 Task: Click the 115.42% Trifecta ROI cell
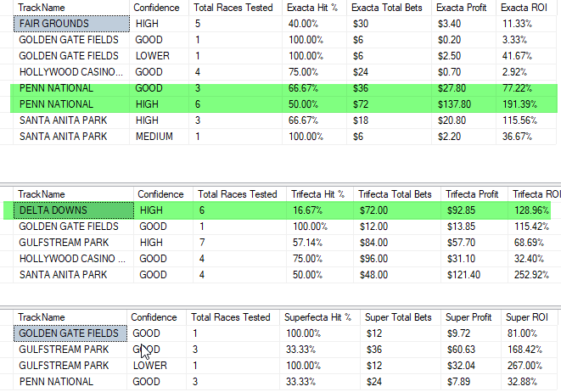(x=533, y=227)
